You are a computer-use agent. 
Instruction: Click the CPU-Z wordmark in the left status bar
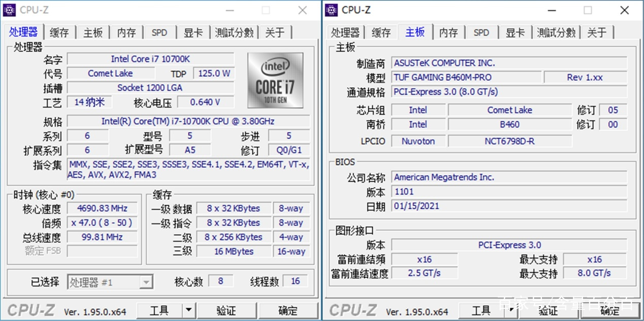coord(30,310)
